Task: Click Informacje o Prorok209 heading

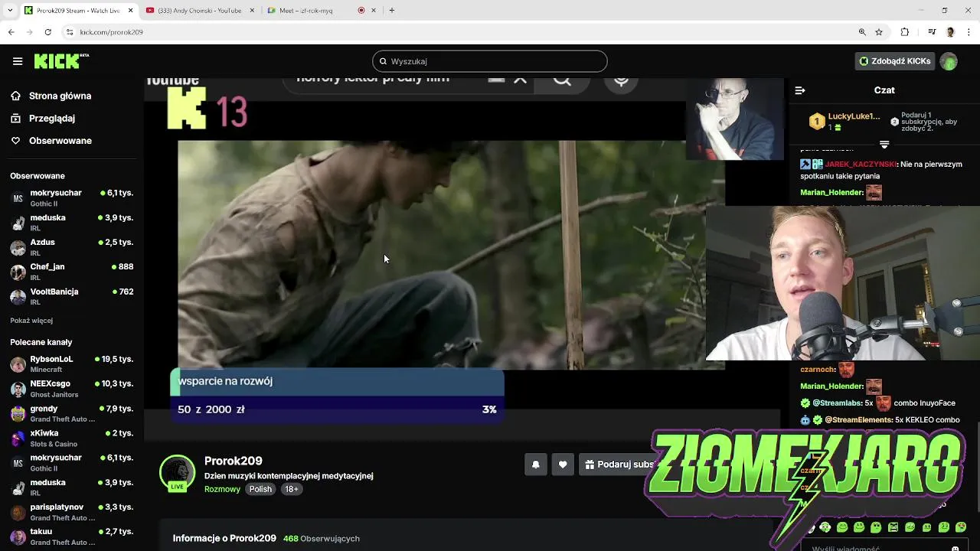Action: pos(224,538)
